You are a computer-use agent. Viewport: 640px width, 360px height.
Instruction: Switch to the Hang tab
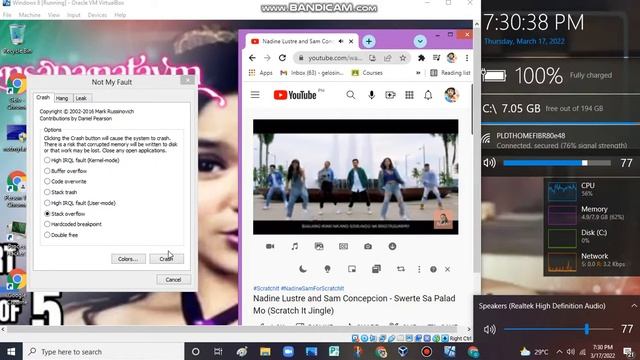(x=62, y=98)
